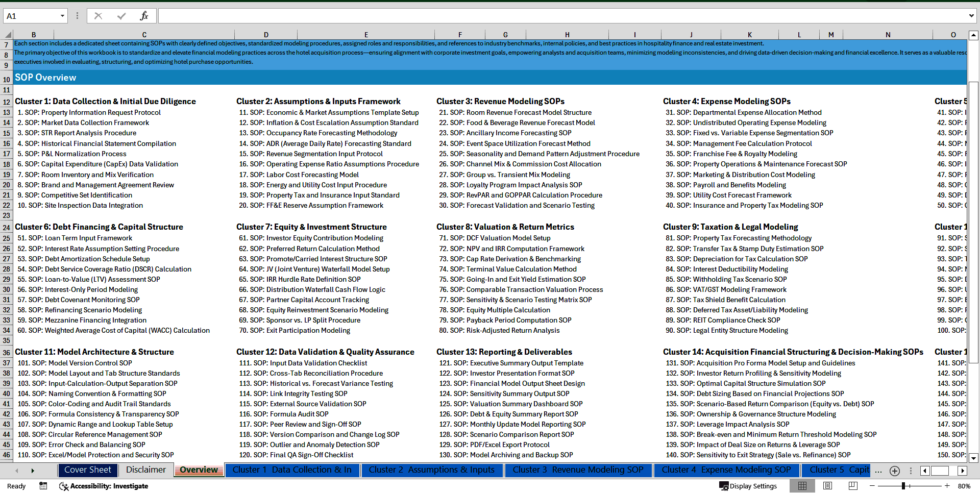
Task: Select the Cluster 3 Revenue Modeling SOP tab
Action: [x=577, y=470]
